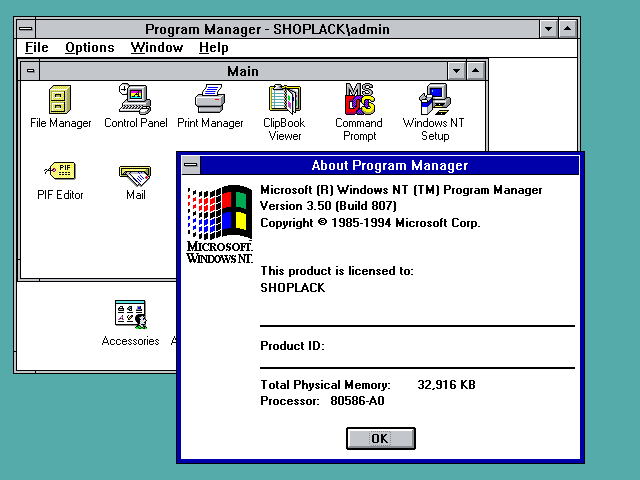Open Print Manager icon
The height and width of the screenshot is (480, 640).
click(210, 99)
